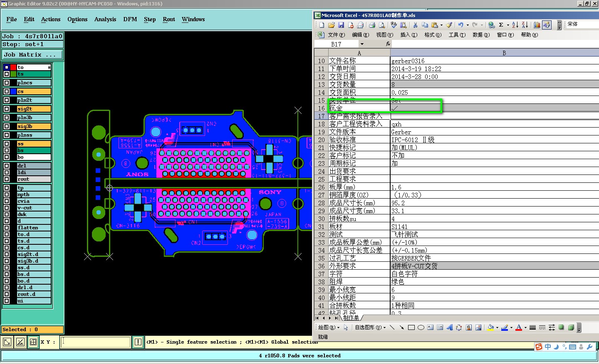The image size is (599, 364).
Task: Toggle the checkbox for layer rout
Action: tap(7, 179)
